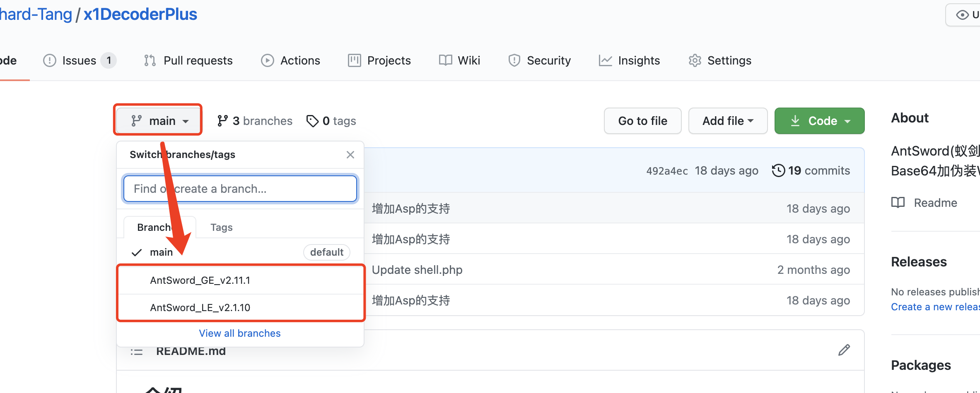Open the Packages heading link
Image resolution: width=980 pixels, height=393 pixels.
pyautogui.click(x=921, y=365)
